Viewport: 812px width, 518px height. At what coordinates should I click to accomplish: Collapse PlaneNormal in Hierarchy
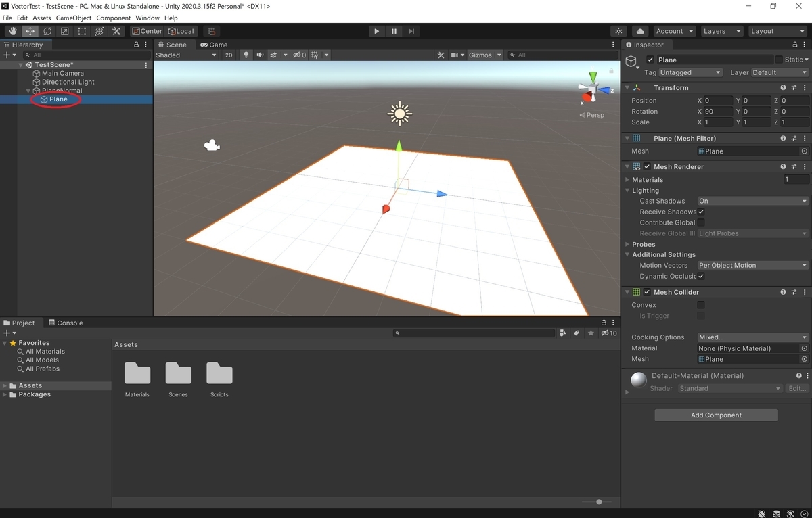[x=28, y=91]
